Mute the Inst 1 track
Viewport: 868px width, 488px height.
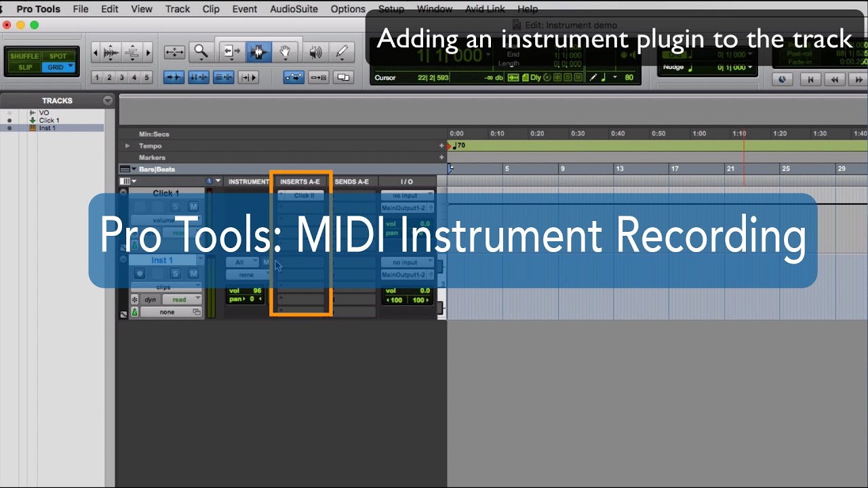coord(193,274)
